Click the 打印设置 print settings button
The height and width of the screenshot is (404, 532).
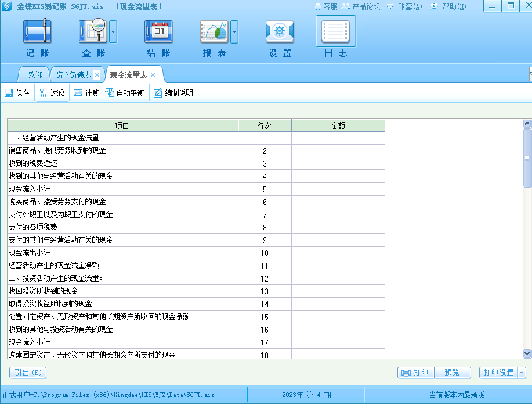pos(498,373)
